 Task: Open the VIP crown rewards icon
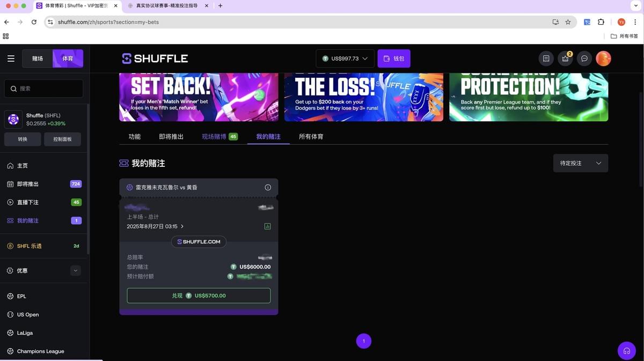565,58
